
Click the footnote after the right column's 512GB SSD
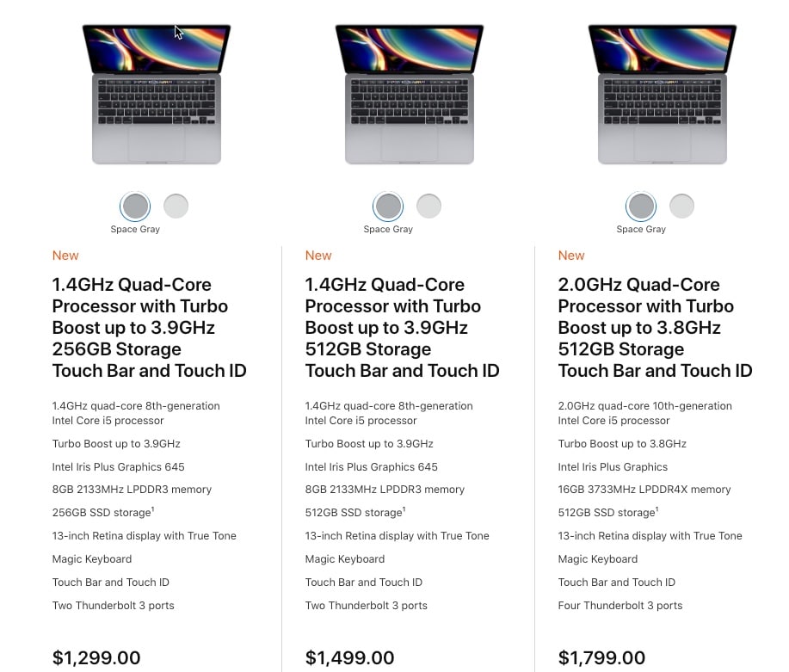point(658,509)
